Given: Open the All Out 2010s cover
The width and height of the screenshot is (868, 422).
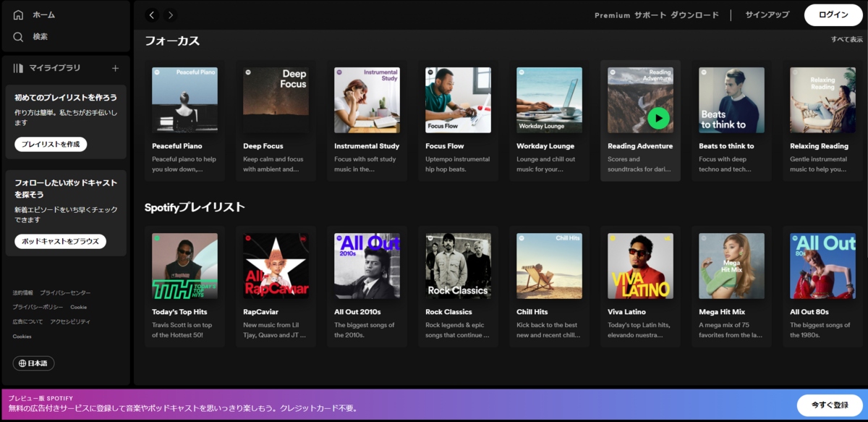Looking at the screenshot, I should [367, 266].
